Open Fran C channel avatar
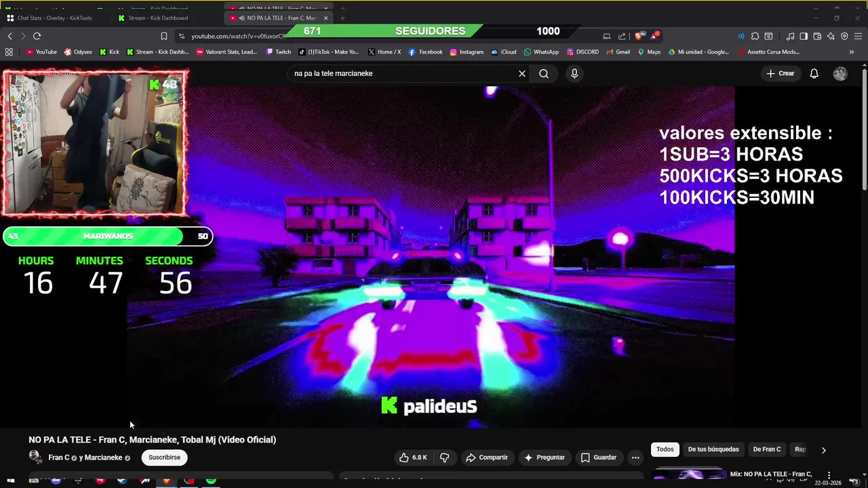868x488 pixels. (35, 457)
